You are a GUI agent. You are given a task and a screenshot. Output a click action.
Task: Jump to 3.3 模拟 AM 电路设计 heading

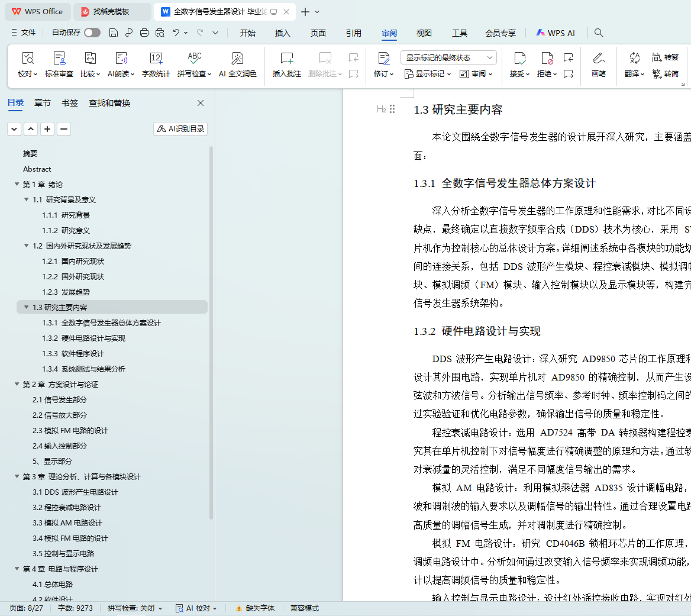[x=67, y=523]
